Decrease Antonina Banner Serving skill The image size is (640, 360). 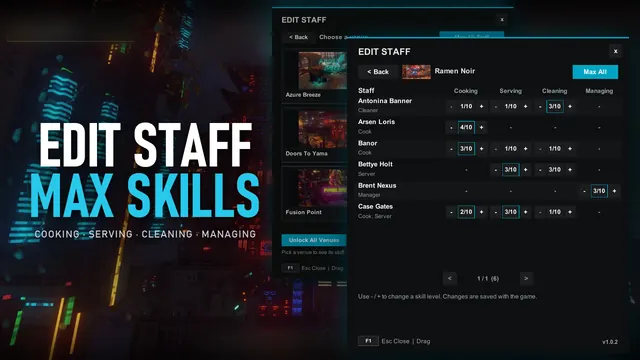[496, 107]
